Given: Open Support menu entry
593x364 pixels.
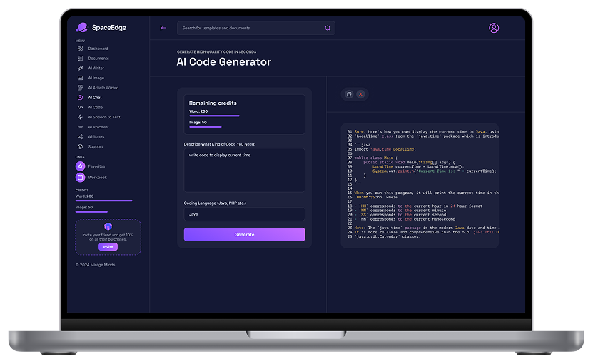Looking at the screenshot, I should (x=96, y=147).
